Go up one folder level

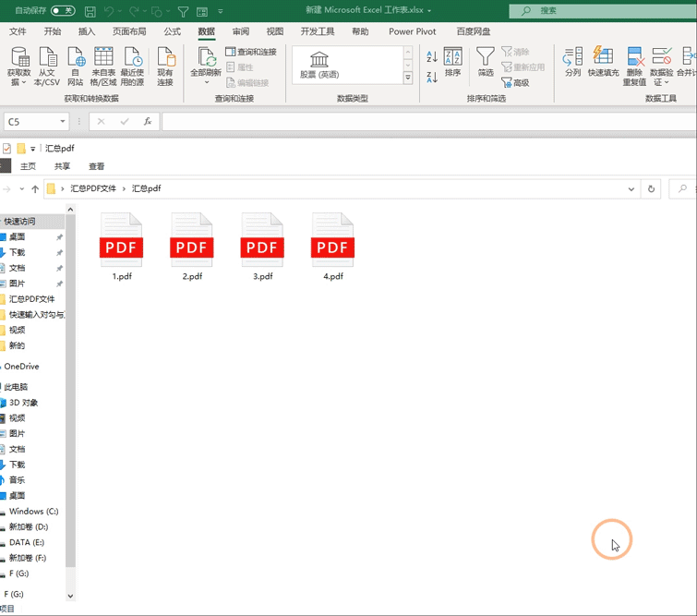coord(35,189)
